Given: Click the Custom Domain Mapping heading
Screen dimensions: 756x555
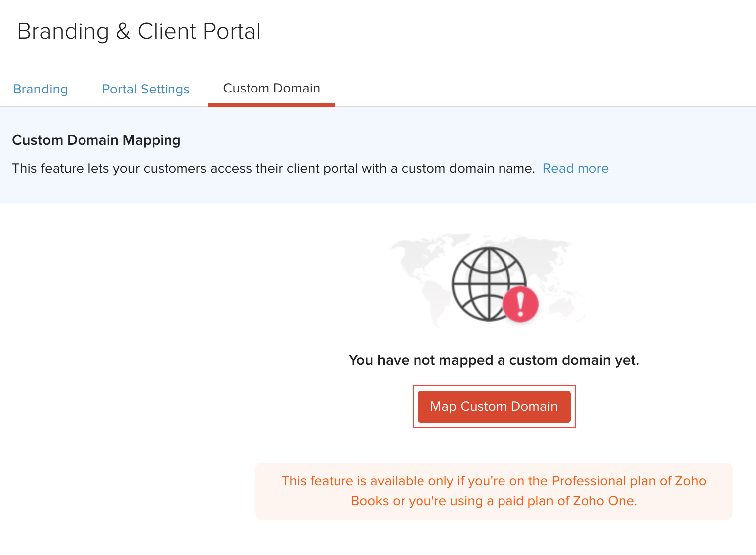Looking at the screenshot, I should (96, 140).
